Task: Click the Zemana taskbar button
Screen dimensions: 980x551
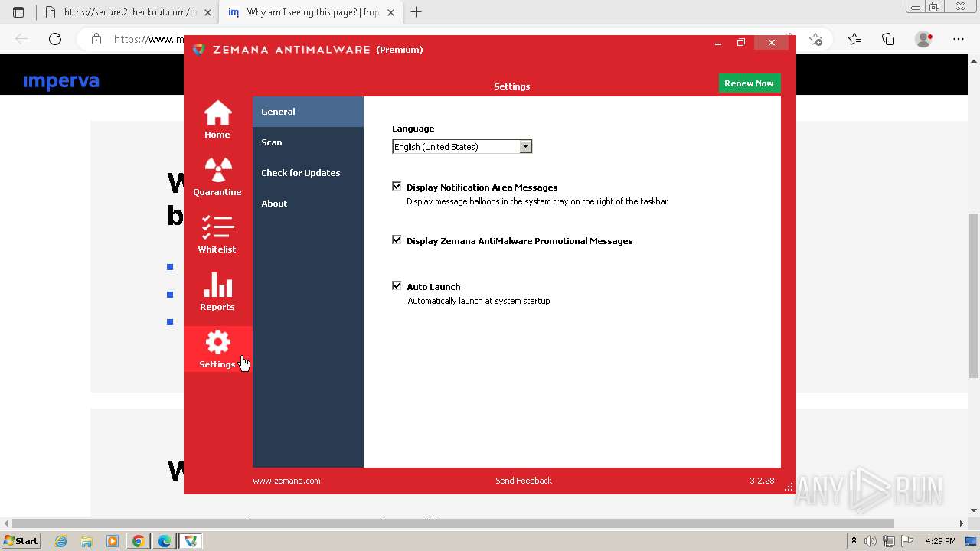Action: tap(191, 541)
